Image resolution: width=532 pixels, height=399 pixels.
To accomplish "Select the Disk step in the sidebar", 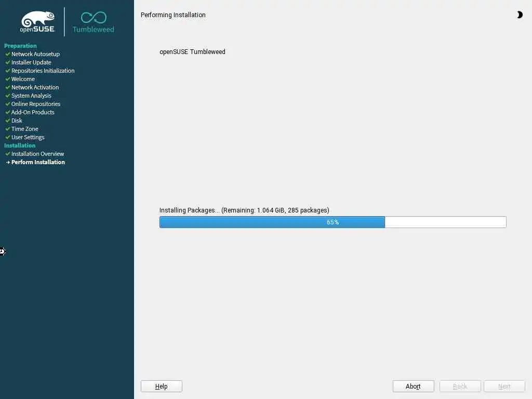I will pos(17,121).
